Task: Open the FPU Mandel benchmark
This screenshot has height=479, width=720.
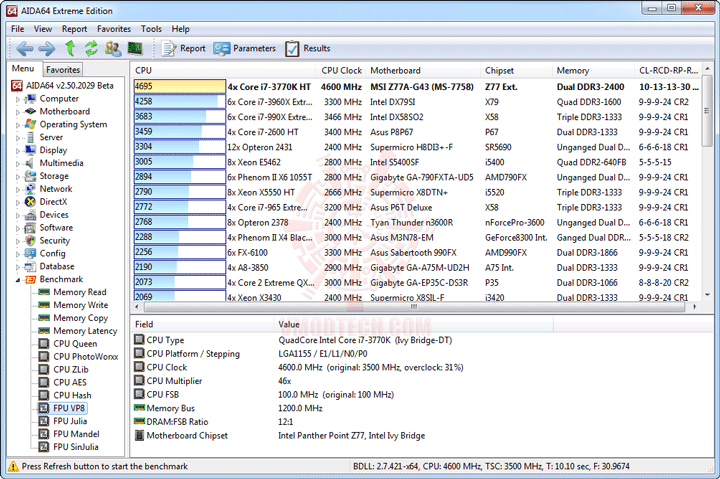Action: tap(69, 434)
